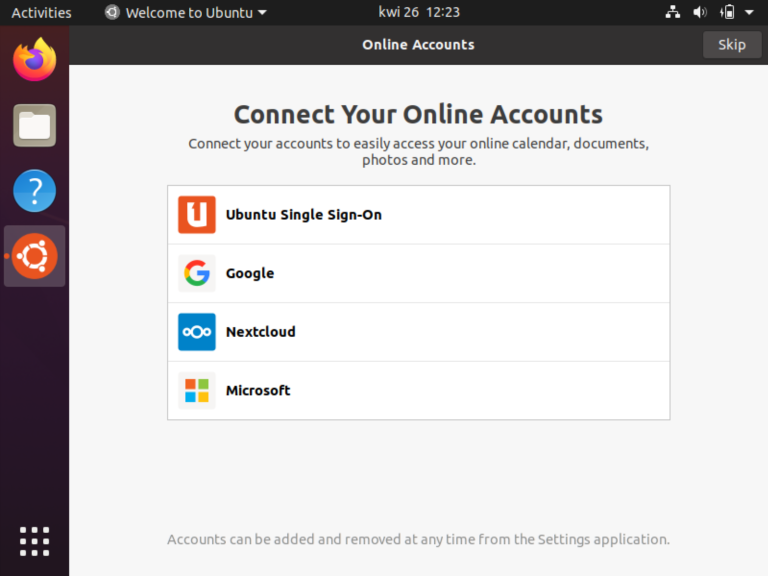Image resolution: width=768 pixels, height=576 pixels.
Task: Click the battery indicator in the top bar
Action: 727,12
